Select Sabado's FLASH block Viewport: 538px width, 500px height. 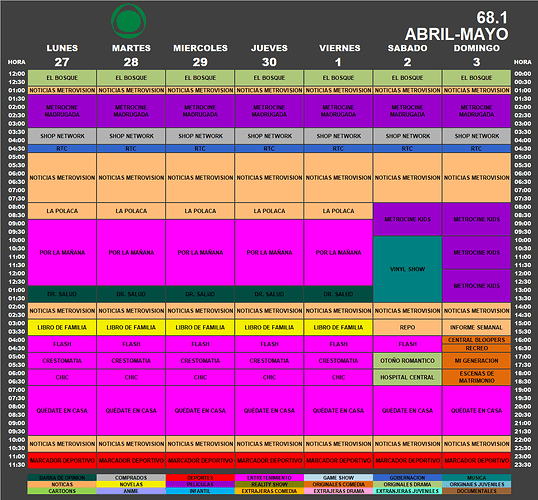tap(408, 344)
